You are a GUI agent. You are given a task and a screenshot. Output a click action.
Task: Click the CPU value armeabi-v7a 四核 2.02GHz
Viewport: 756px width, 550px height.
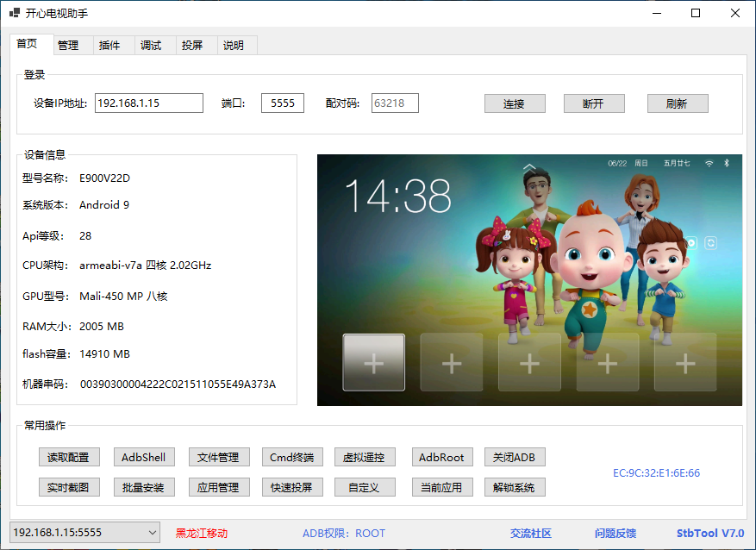coord(145,266)
